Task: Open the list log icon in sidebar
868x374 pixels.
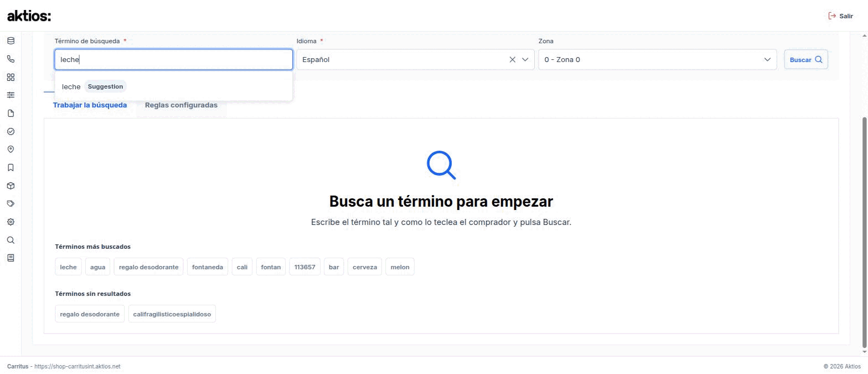Action: tap(11, 258)
